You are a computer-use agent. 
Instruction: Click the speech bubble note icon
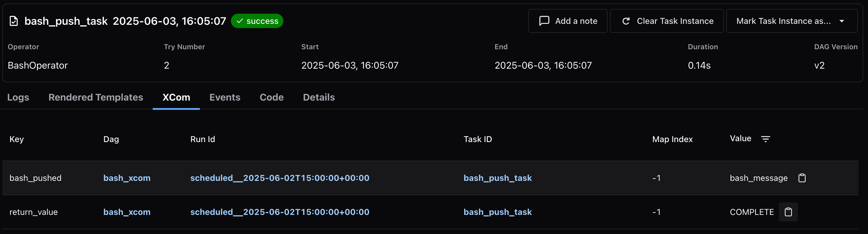pyautogui.click(x=544, y=21)
